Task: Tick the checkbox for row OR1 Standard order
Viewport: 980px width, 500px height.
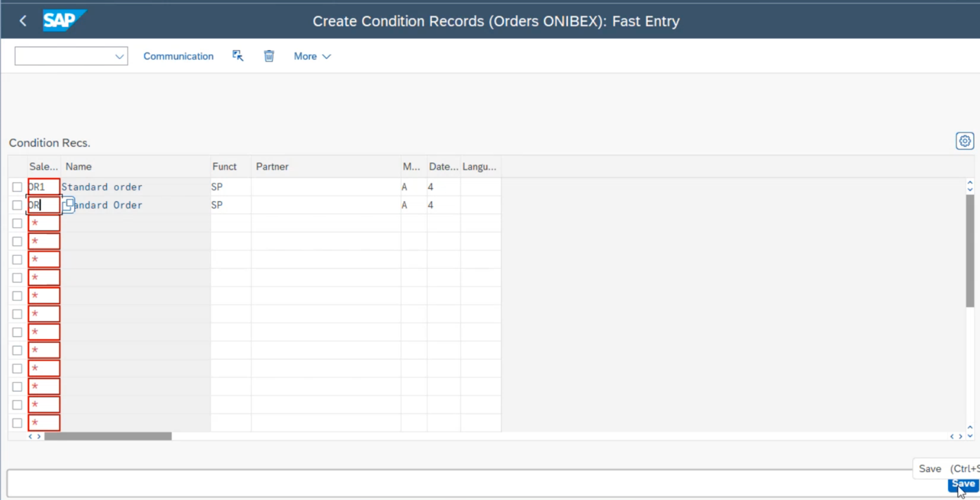Action: [17, 187]
